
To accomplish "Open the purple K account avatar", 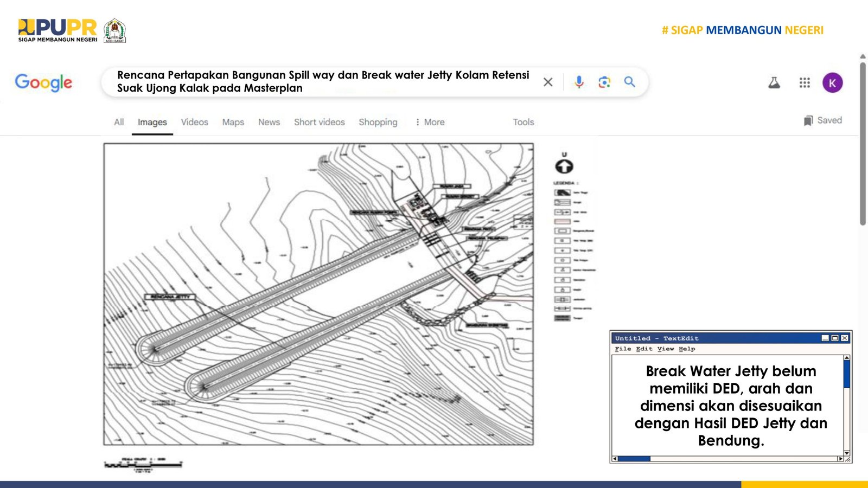I will tap(832, 83).
